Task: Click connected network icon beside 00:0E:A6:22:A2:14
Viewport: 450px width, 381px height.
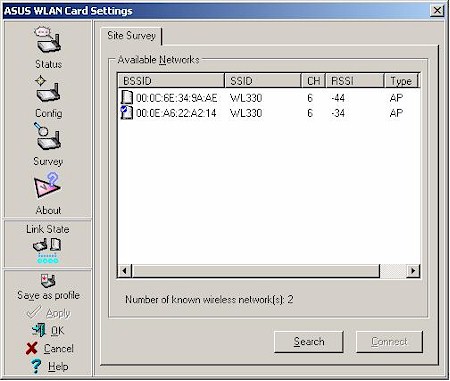Action: pyautogui.click(x=127, y=113)
